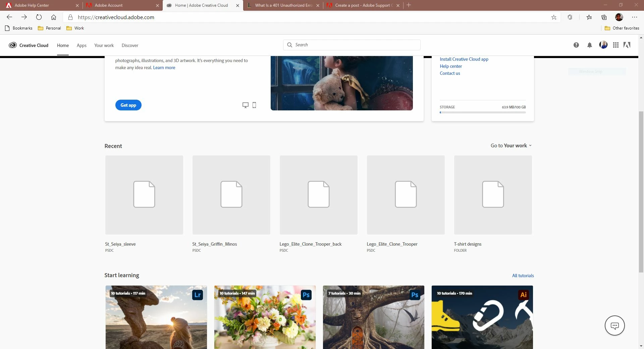Click the browser home icon
The width and height of the screenshot is (644, 349).
pyautogui.click(x=54, y=17)
